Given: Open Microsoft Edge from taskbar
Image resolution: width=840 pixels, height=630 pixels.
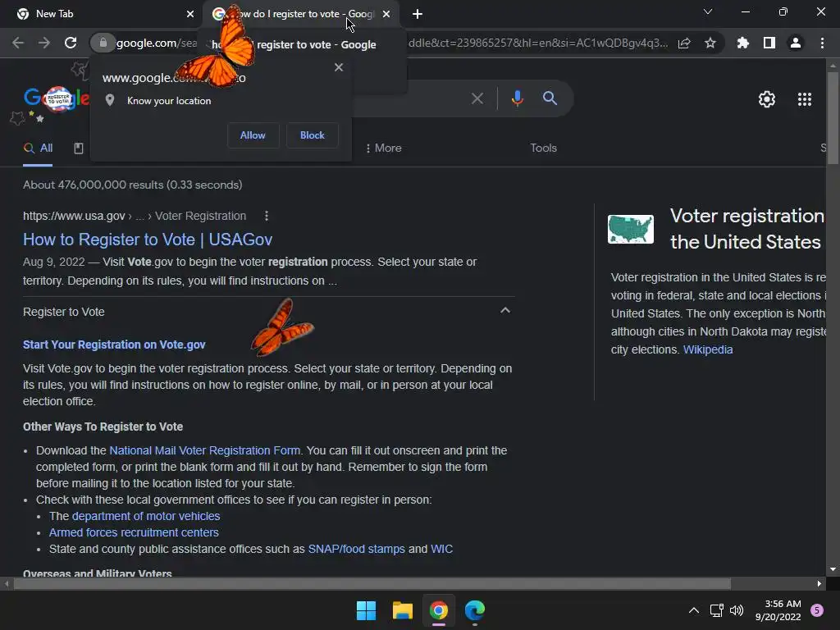Looking at the screenshot, I should pyautogui.click(x=475, y=610).
